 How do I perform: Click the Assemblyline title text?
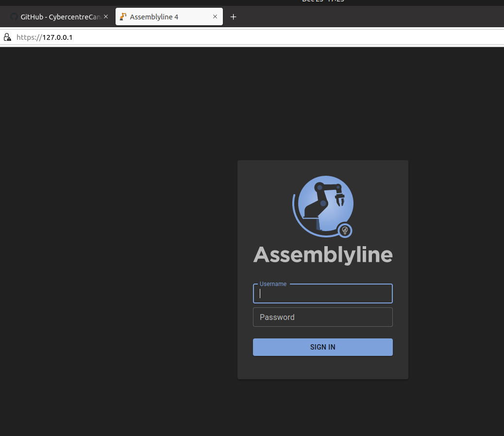click(323, 255)
